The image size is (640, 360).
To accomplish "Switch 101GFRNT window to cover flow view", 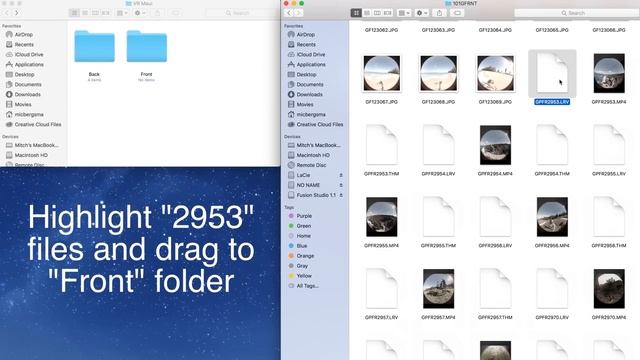I will [388, 13].
